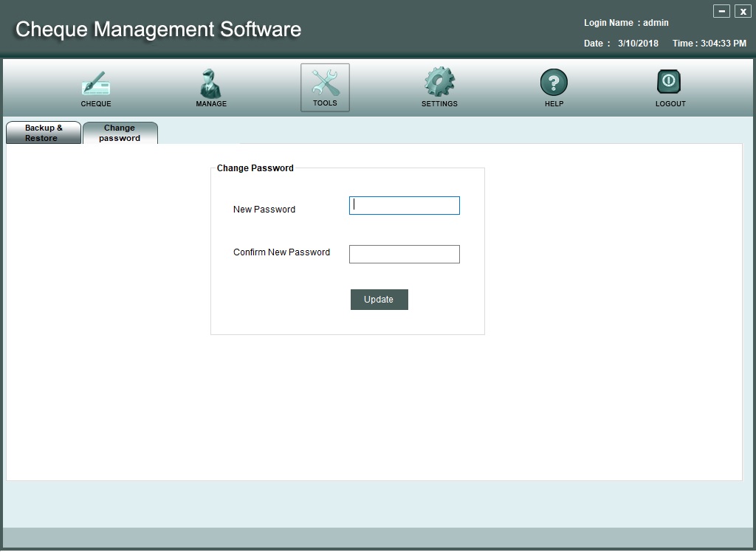Minimize the application window

click(x=722, y=11)
